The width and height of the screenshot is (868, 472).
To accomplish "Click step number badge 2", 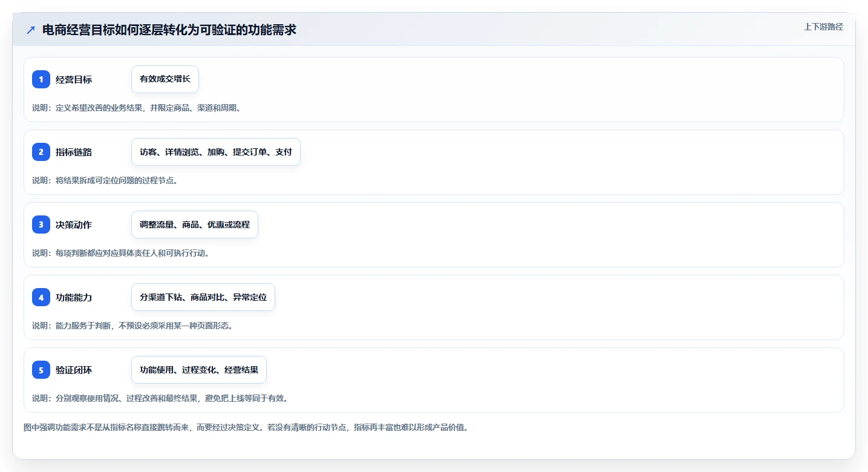I will (x=41, y=152).
